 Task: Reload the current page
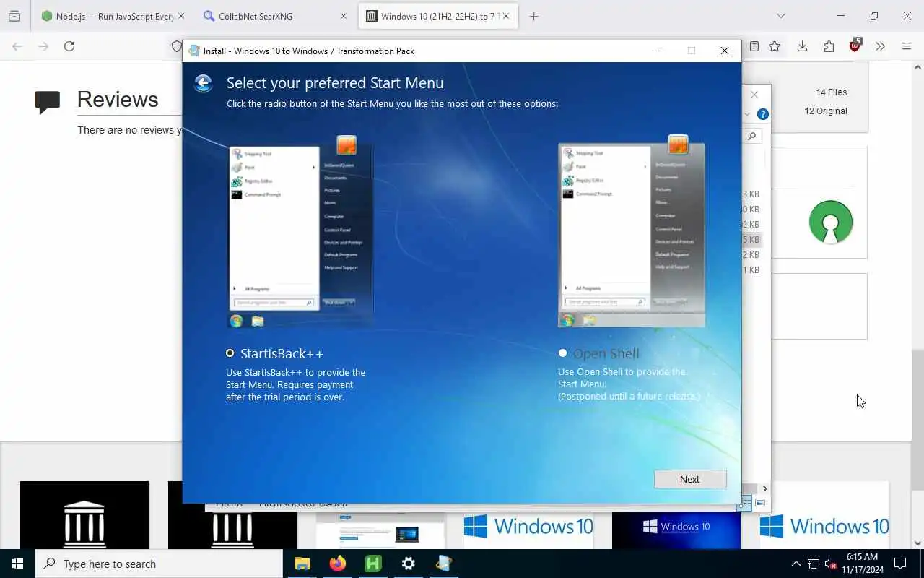[x=69, y=46]
